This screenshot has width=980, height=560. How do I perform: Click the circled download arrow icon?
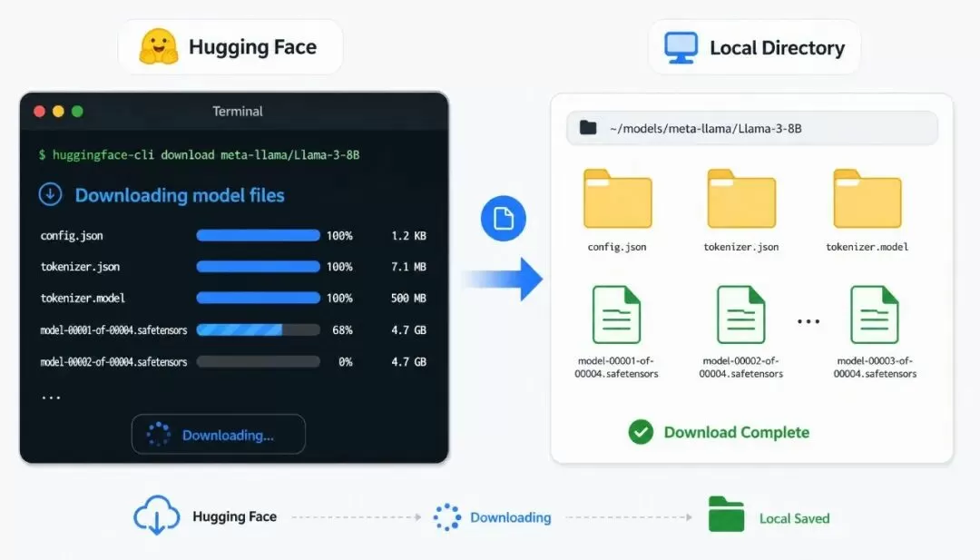tap(51, 194)
